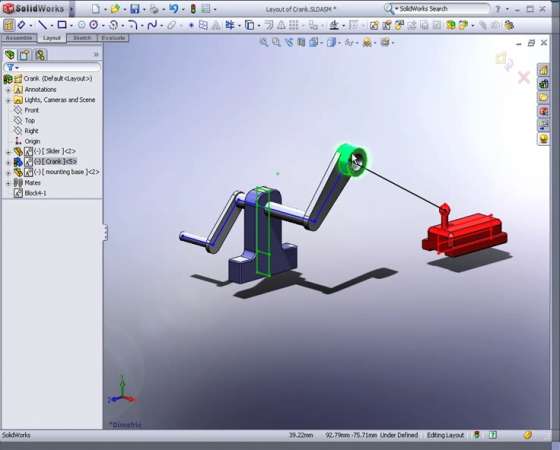Switch to the Sketch tab
Screen dimensions: 560x450
[x=82, y=38]
